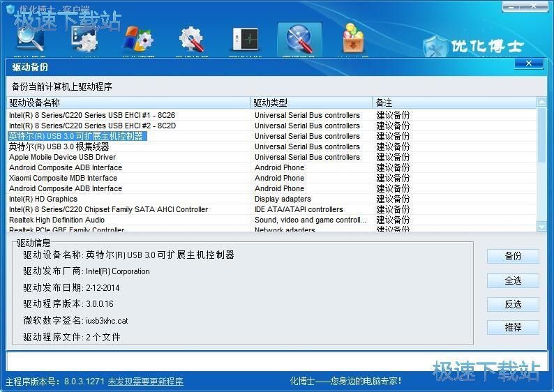
Task: Open the globe with wrench tools icon
Action: (x=299, y=40)
